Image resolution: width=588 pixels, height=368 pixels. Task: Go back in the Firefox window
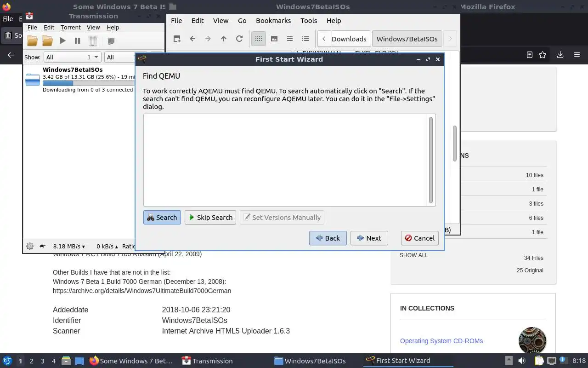click(x=11, y=55)
